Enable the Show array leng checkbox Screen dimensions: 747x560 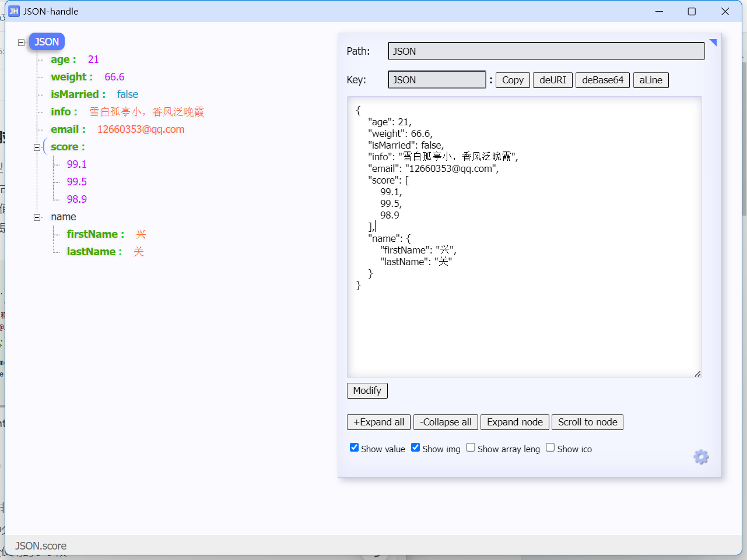(471, 448)
